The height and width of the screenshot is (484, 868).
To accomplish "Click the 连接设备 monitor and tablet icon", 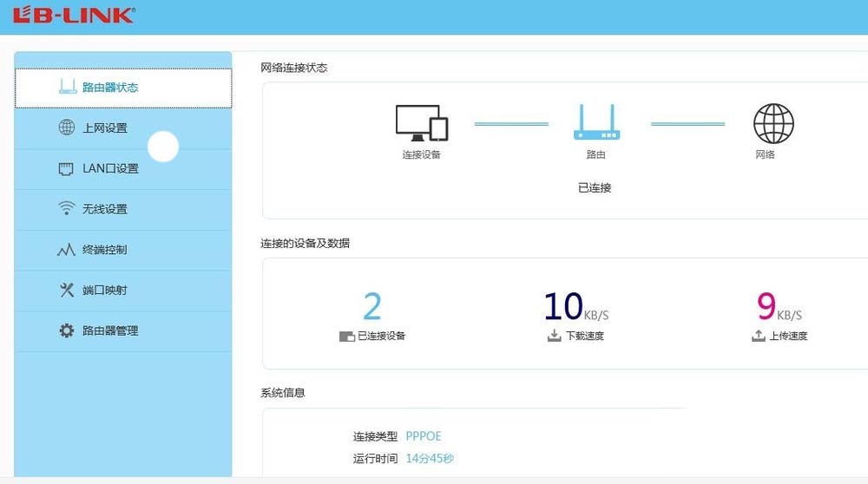I will point(422,123).
